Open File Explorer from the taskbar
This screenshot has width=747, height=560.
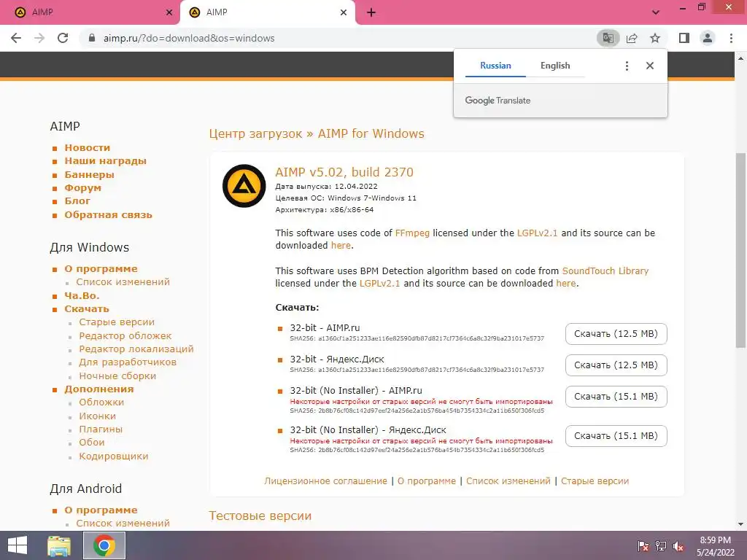click(59, 545)
